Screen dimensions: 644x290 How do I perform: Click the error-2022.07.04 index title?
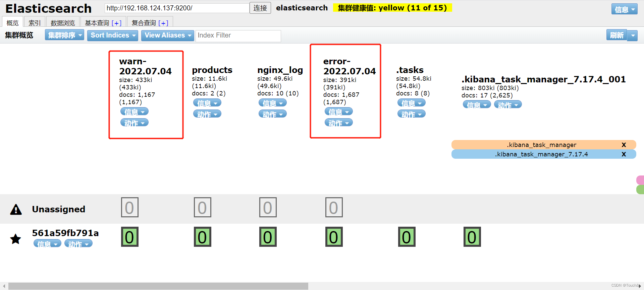pyautogui.click(x=350, y=66)
